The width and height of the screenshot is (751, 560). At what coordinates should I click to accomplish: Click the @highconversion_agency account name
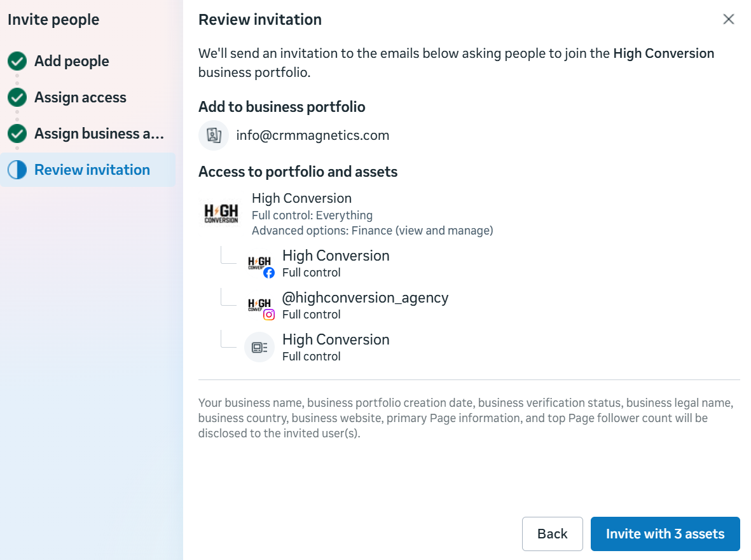point(366,297)
